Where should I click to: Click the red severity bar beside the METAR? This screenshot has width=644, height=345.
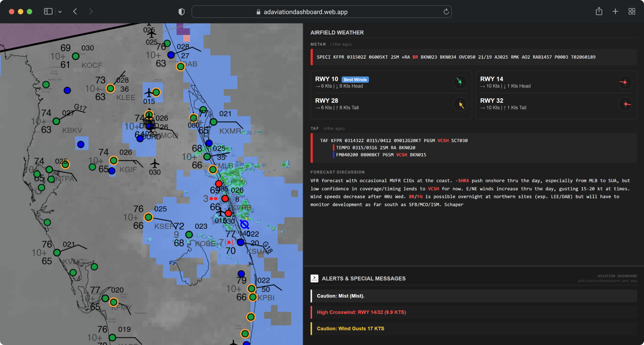(311, 57)
